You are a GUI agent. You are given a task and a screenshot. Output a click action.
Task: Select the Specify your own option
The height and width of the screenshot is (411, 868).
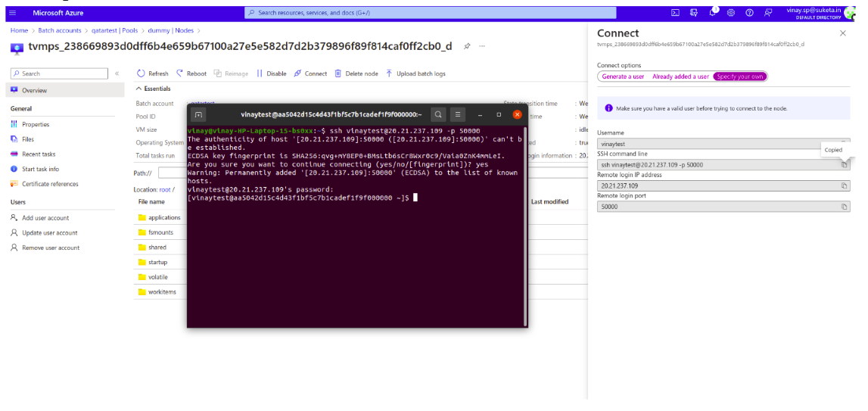click(x=739, y=76)
